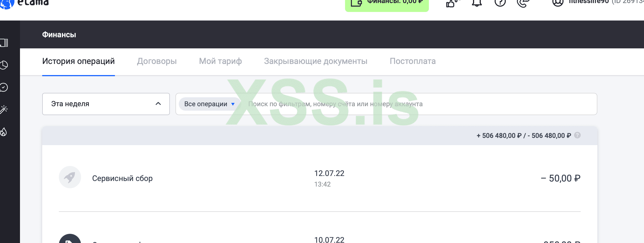Image resolution: width=644 pixels, height=243 pixels.
Task: Open the "Постоплата" tab
Action: 413,61
